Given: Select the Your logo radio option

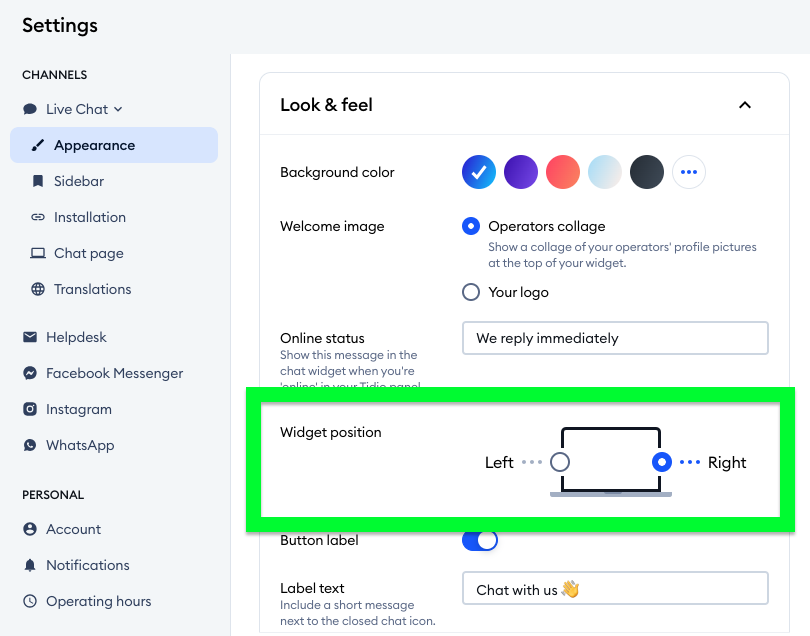Looking at the screenshot, I should (x=471, y=292).
